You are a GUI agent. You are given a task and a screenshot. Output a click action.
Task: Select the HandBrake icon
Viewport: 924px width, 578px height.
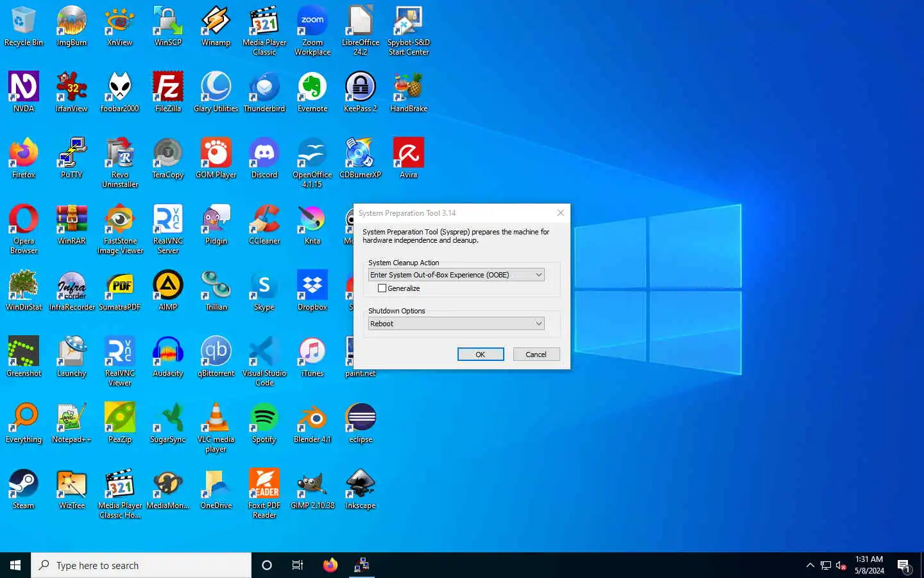[409, 93]
